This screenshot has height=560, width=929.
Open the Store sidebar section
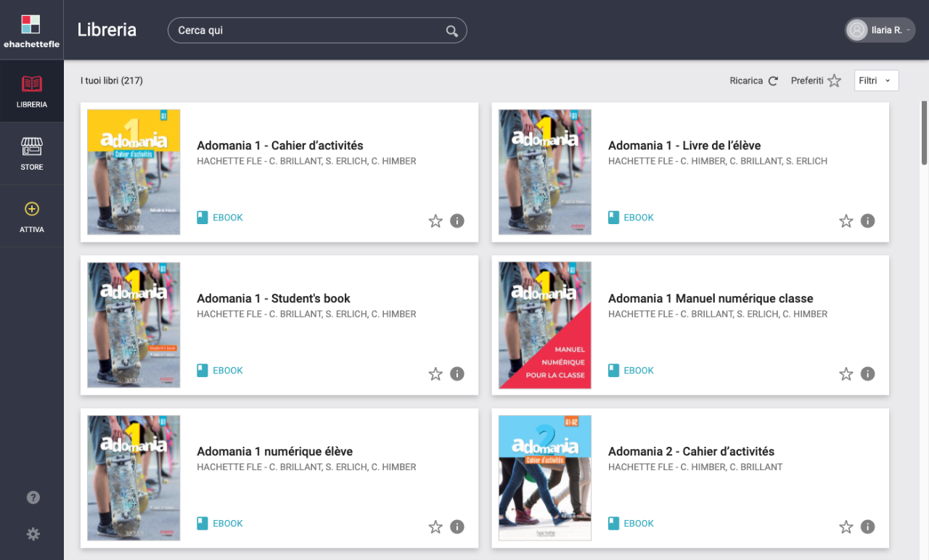click(32, 154)
